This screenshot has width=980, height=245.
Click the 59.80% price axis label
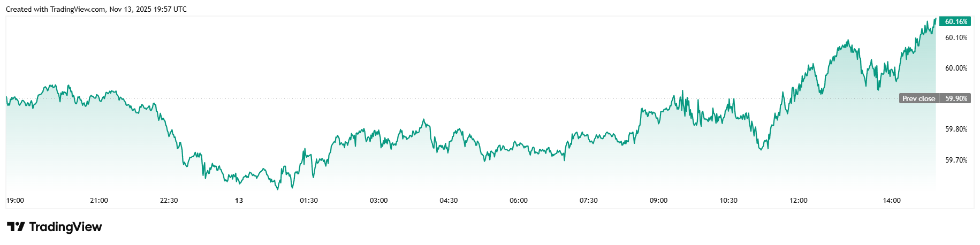click(x=956, y=129)
